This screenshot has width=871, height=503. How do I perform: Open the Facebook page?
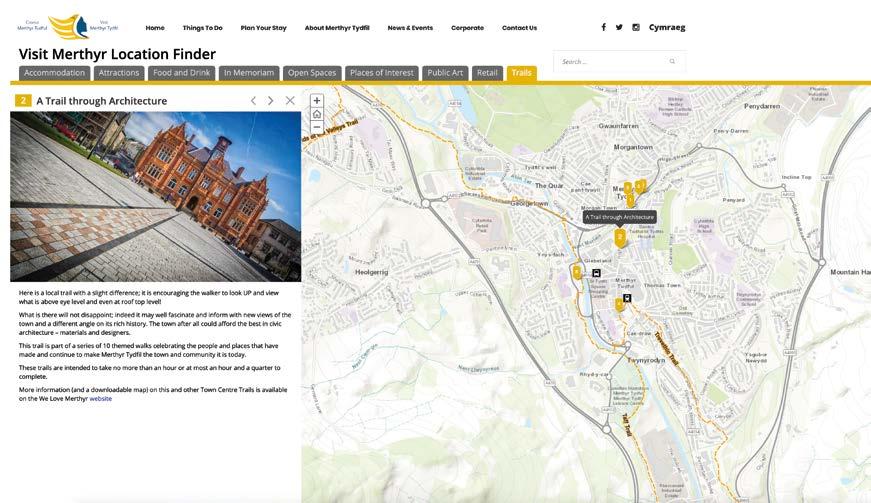(x=604, y=27)
